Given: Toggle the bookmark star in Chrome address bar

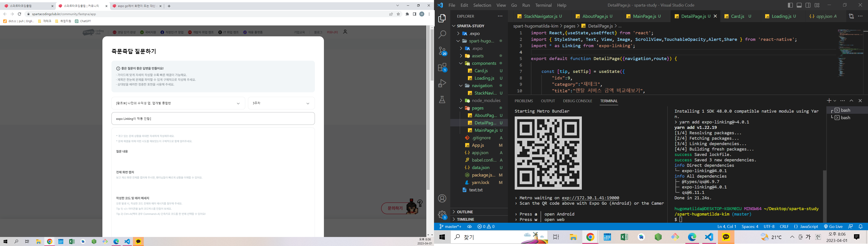Looking at the screenshot, I should 398,14.
